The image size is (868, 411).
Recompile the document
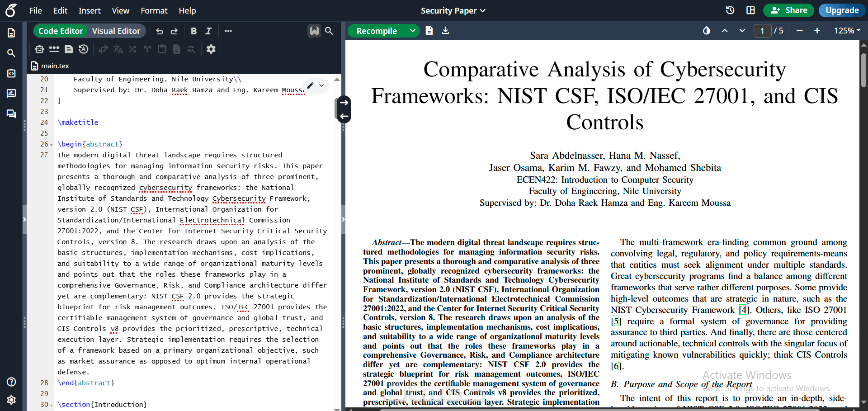[x=377, y=31]
